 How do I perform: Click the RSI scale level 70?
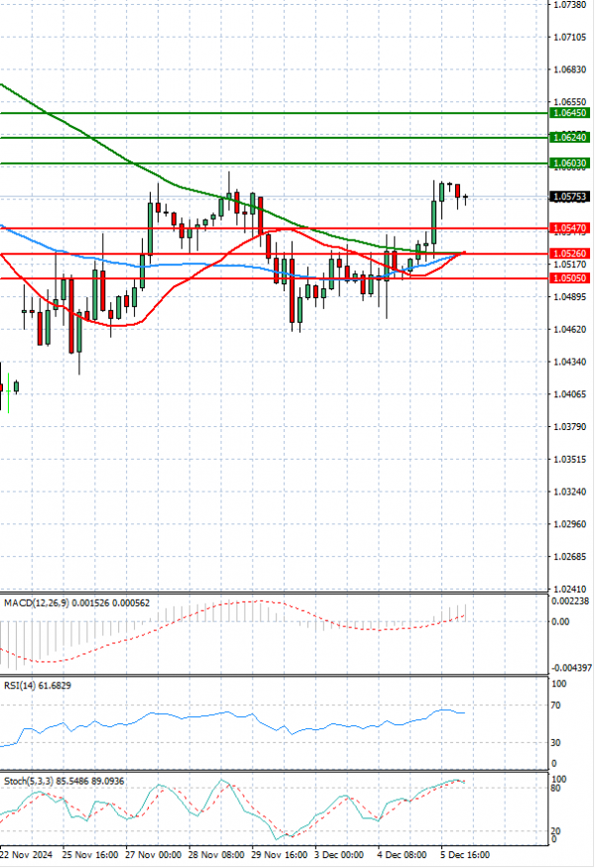point(555,705)
